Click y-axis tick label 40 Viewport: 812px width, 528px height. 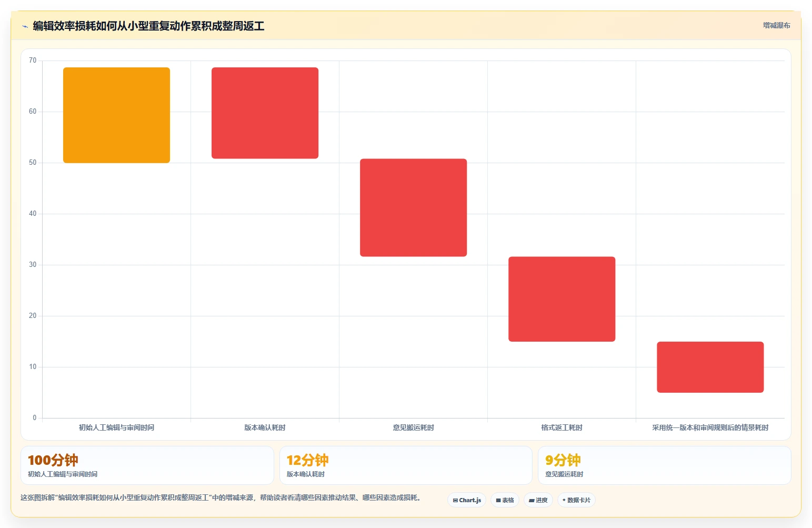click(x=33, y=214)
